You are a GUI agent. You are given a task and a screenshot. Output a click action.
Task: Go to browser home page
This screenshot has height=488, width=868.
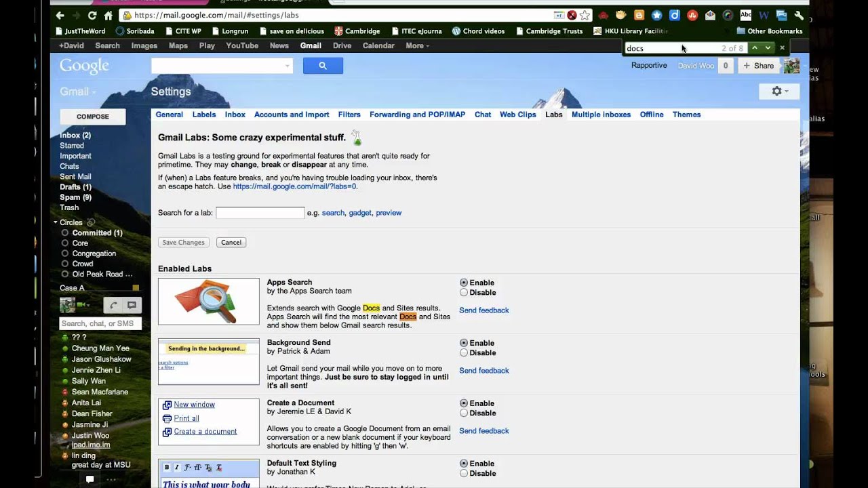[x=108, y=15]
